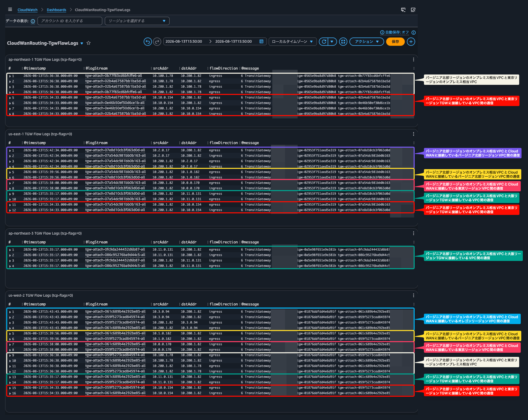The image size is (528, 420).
Task: Expand row 1 in us-east-1 flow logs
Action: pyautogui.click(x=10, y=151)
